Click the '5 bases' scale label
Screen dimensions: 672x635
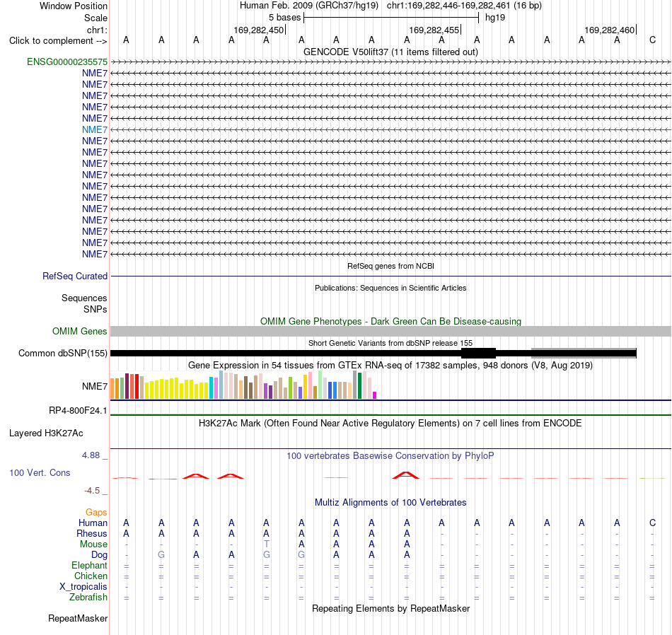point(284,18)
